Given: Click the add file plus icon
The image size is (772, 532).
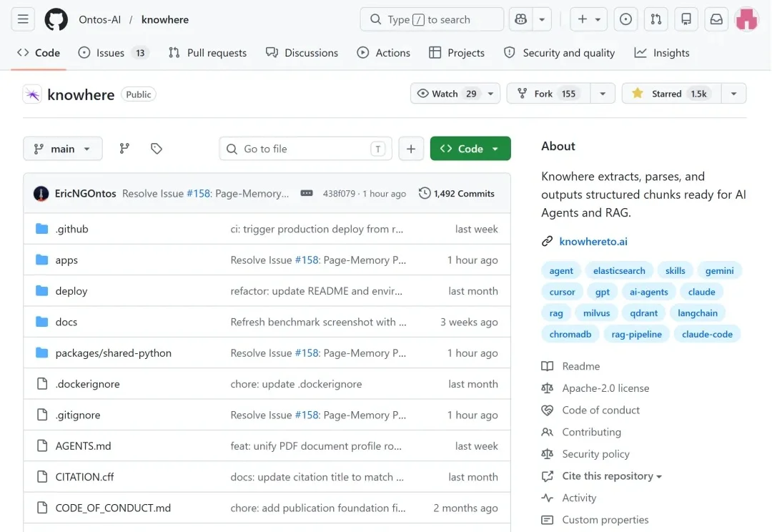Looking at the screenshot, I should (x=411, y=149).
